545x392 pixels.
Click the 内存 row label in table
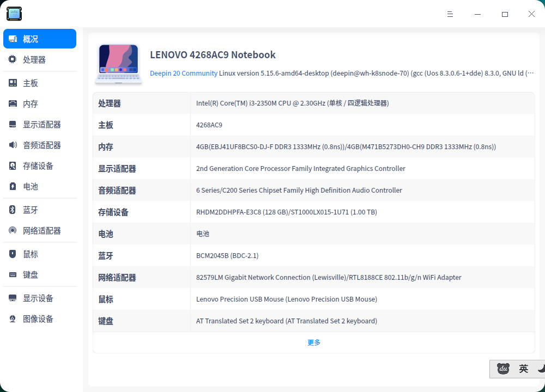[105, 147]
